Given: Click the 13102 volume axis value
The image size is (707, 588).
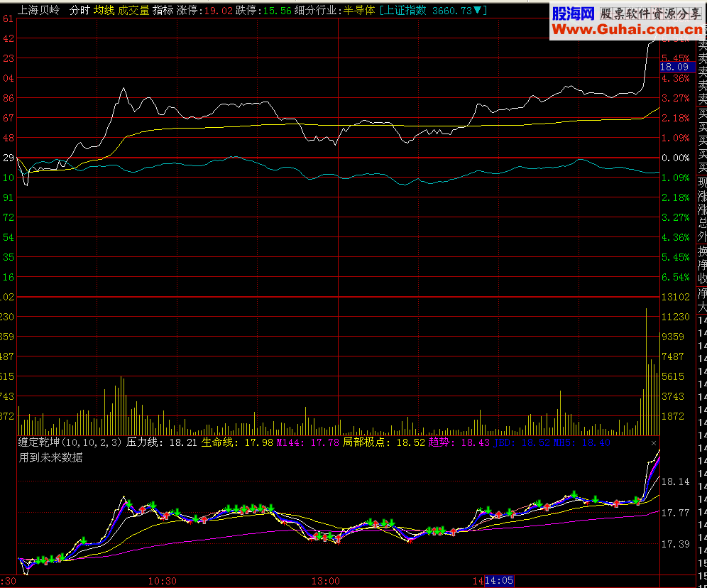Looking at the screenshot, I should 676,297.
